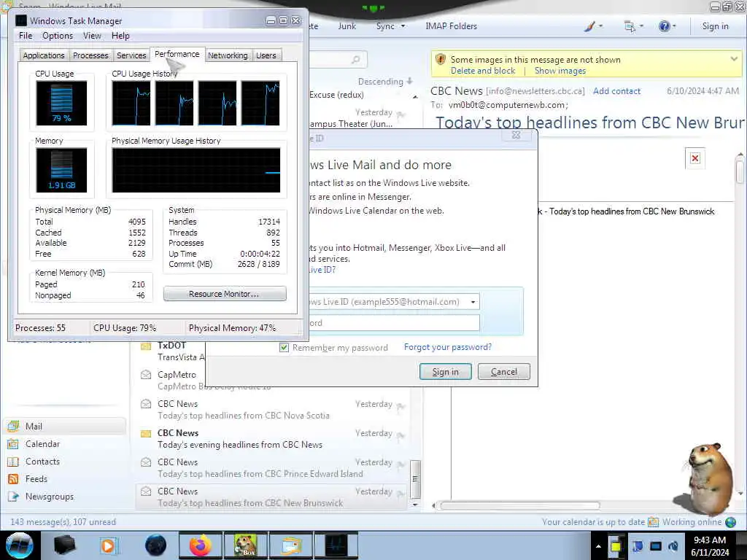This screenshot has width=747, height=560.
Task: Switch to the Applications tab
Action: click(x=44, y=55)
